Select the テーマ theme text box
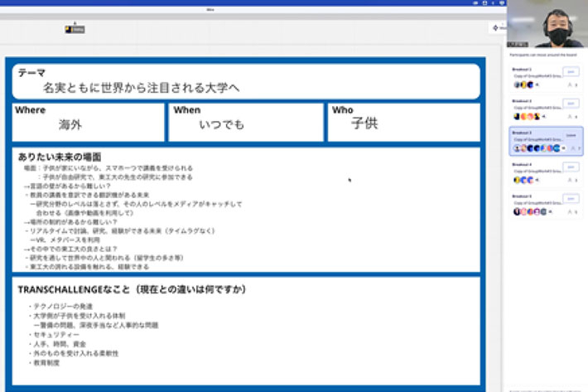Image resolution: width=588 pixels, height=392 pixels. [246, 81]
